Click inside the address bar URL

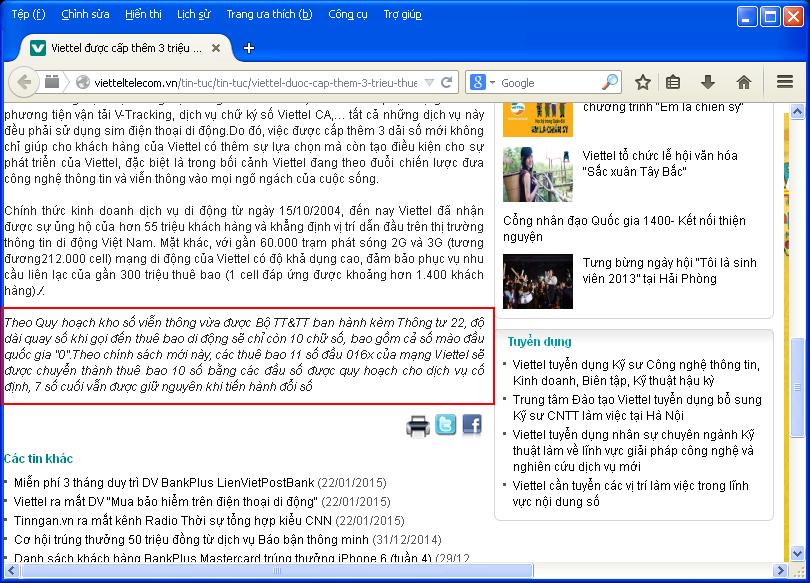pos(256,83)
